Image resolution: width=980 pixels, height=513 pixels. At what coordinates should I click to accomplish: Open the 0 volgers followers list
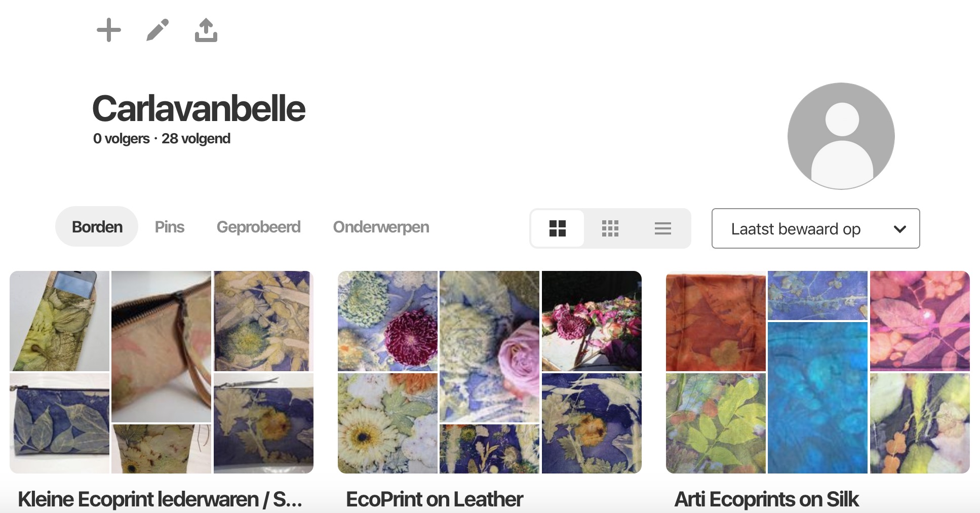(122, 138)
